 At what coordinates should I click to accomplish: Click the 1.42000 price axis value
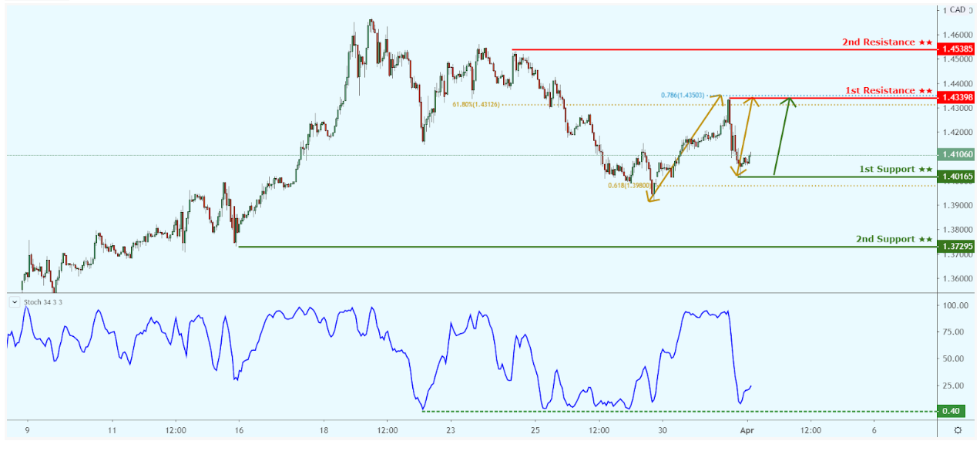coord(957,132)
